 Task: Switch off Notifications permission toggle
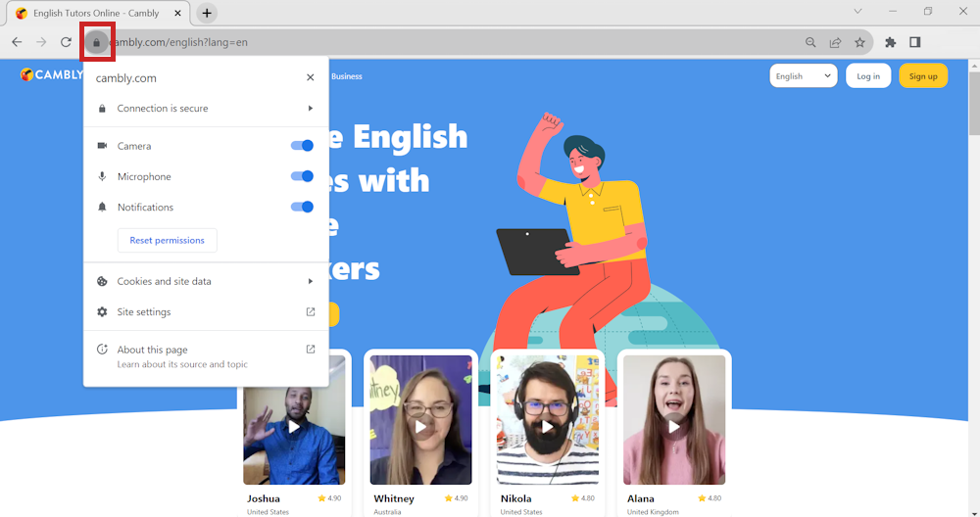(x=302, y=207)
